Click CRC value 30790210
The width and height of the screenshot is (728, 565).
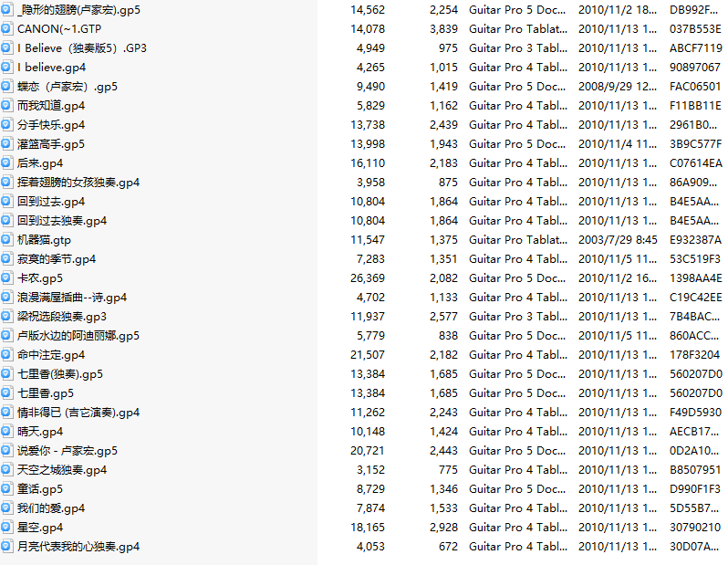(695, 528)
